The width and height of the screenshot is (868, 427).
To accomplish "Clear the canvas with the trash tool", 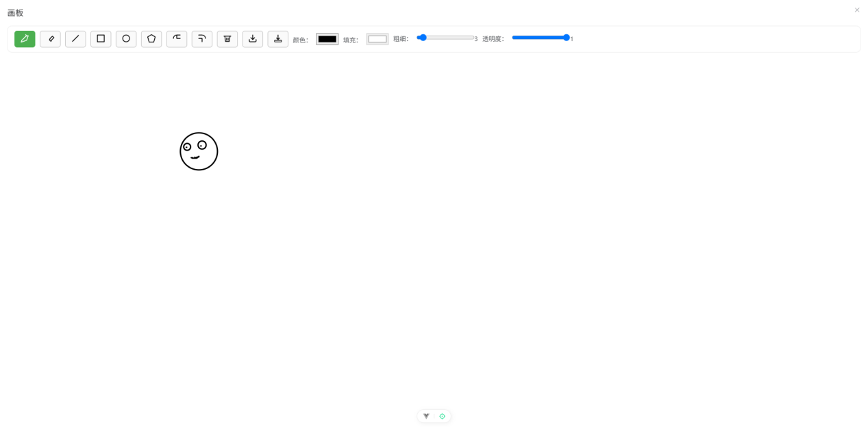I will tap(227, 39).
